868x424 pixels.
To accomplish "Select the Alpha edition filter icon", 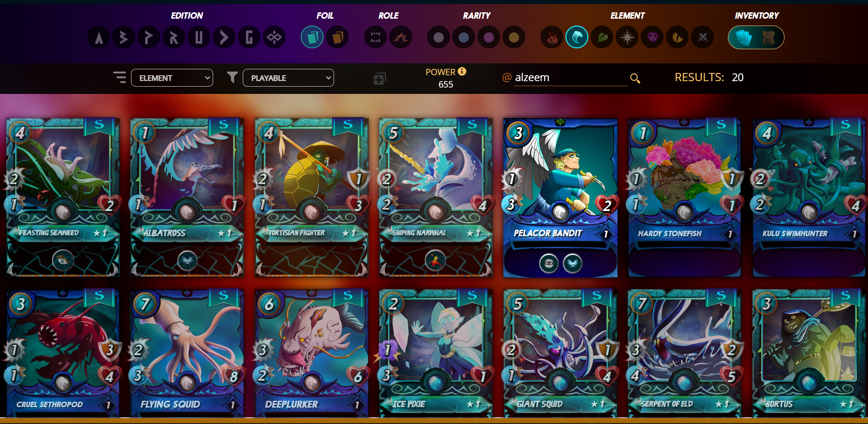I will pyautogui.click(x=99, y=37).
